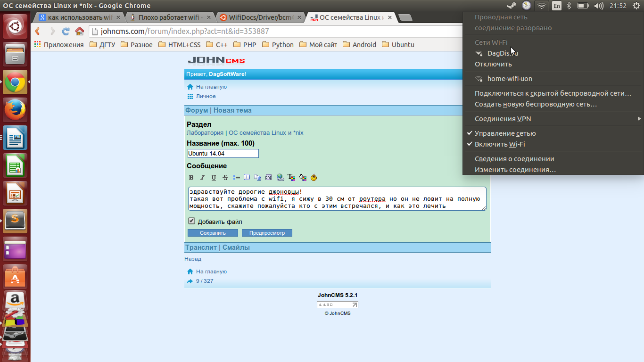Switch to the WifiDocs/Driver/bcm tab
This screenshot has width=644, height=362.
[261, 17]
